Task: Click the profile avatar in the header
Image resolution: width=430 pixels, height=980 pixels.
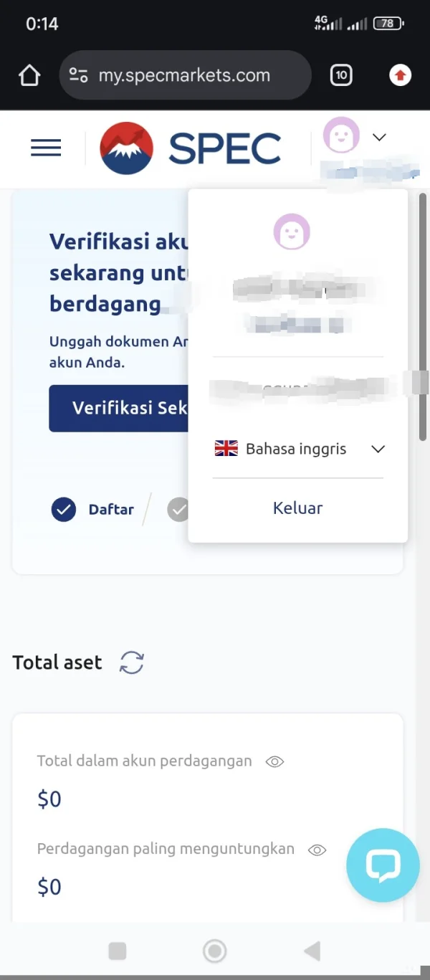Action: [x=341, y=135]
